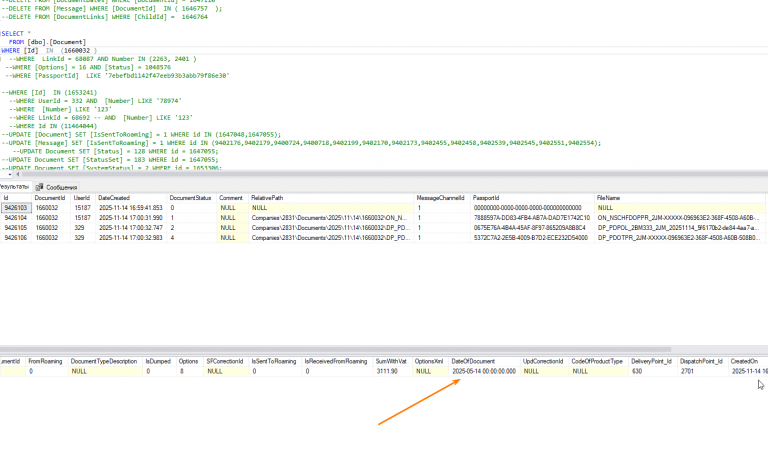768x460 pixels.
Task: Click the commented WHERE [Id] IN (1653241) line
Action: coord(49,93)
